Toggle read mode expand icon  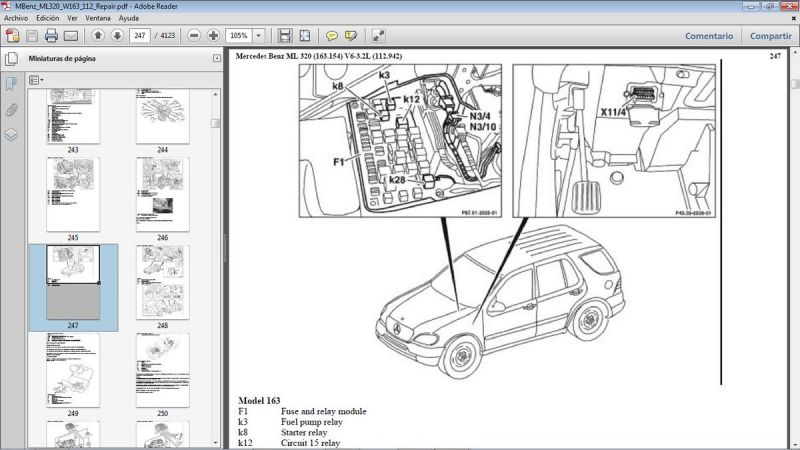click(x=379, y=35)
